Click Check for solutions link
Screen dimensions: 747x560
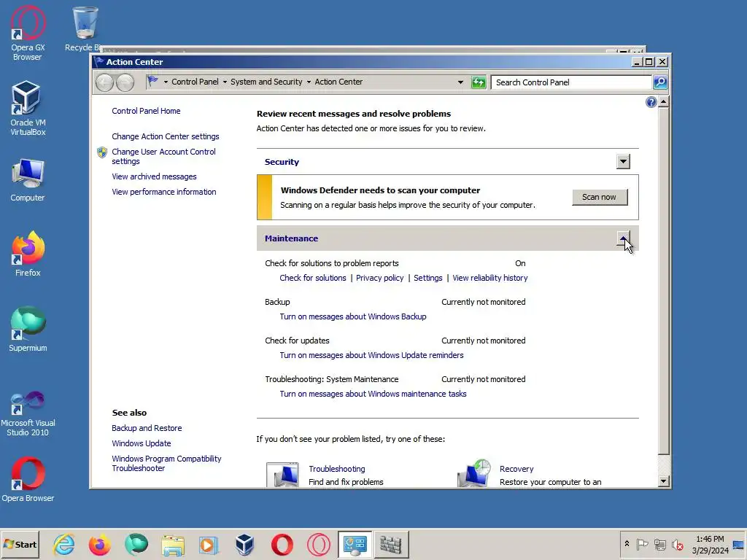click(312, 278)
